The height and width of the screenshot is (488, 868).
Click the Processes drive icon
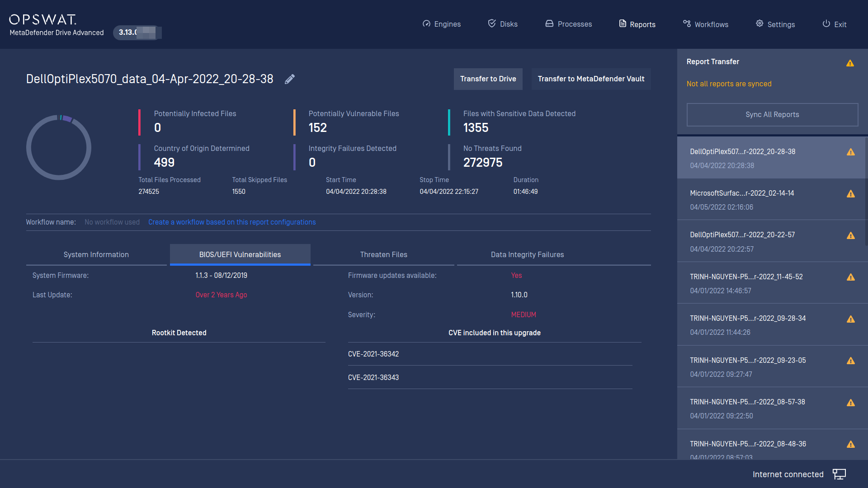point(549,23)
